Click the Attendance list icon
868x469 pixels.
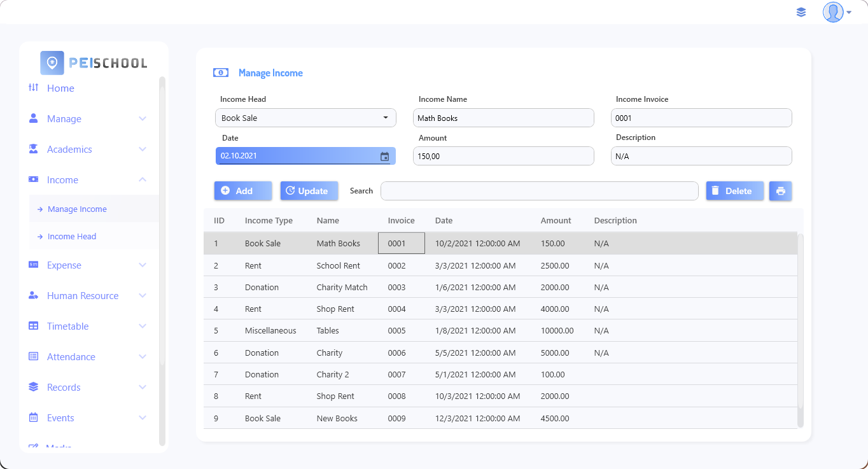34,356
